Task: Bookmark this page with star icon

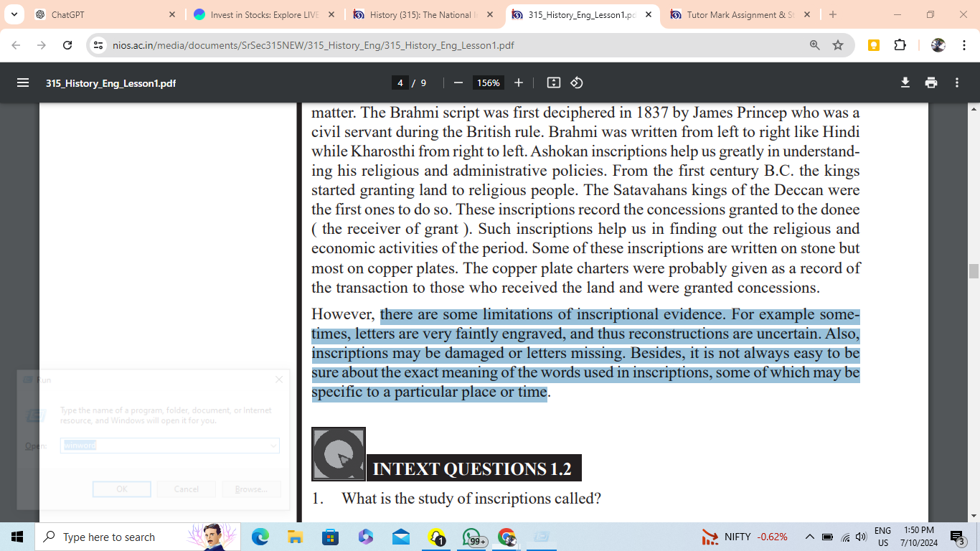Action: [x=838, y=45]
